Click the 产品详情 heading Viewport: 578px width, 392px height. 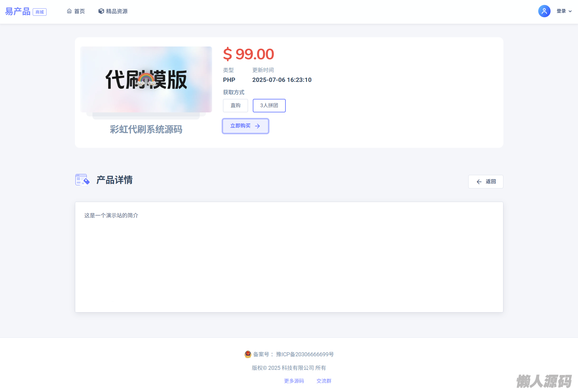coord(114,180)
